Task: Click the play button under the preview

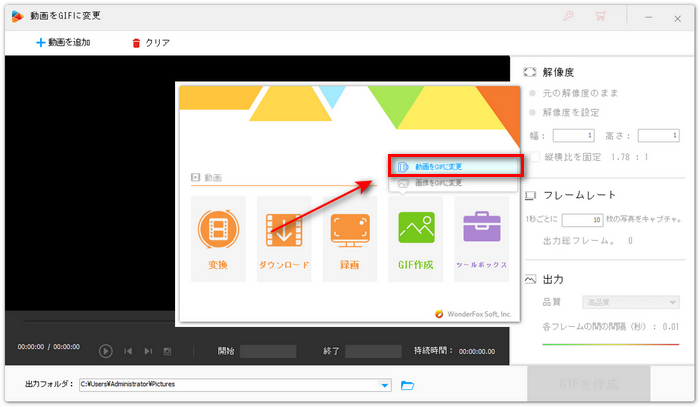Action: coord(106,351)
